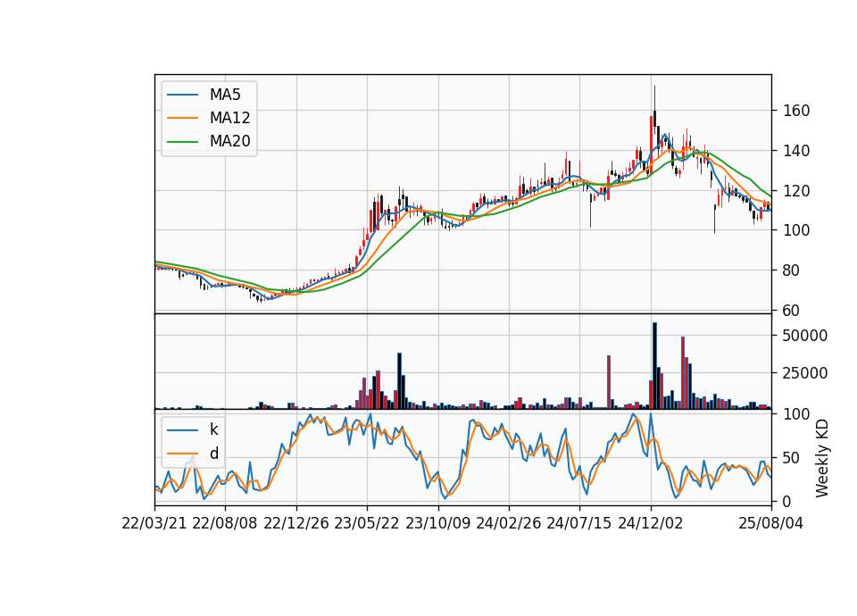Click the 25000 volume axis label
Image resolution: width=857 pixels, height=616 pixels.
(x=805, y=373)
